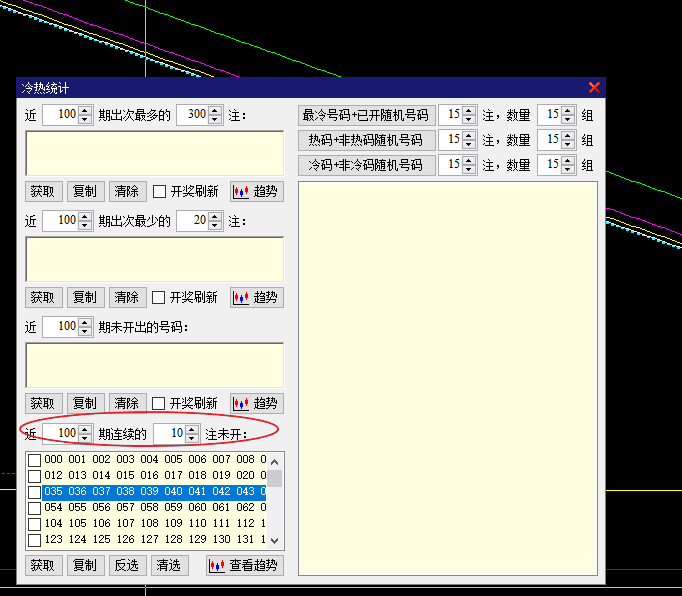The height and width of the screenshot is (596, 682).
Task: Enable 开奖刷新 for the most-frequent section
Action: 159,191
